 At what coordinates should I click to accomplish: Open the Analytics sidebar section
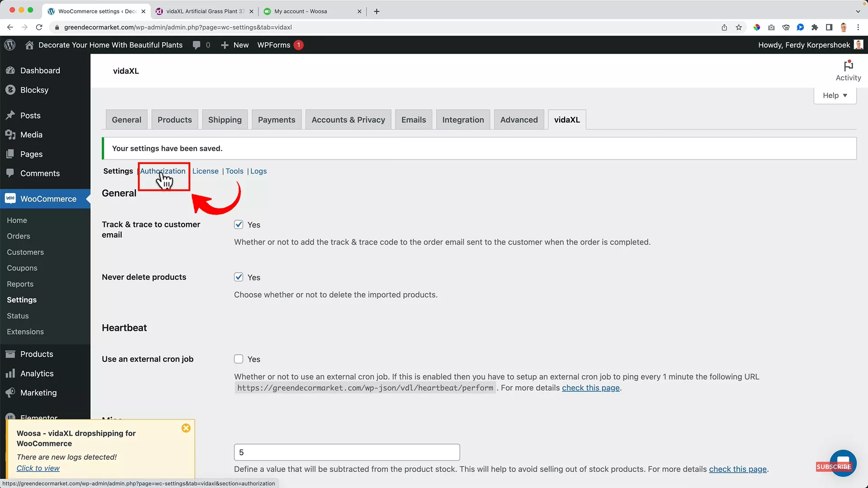pyautogui.click(x=36, y=373)
